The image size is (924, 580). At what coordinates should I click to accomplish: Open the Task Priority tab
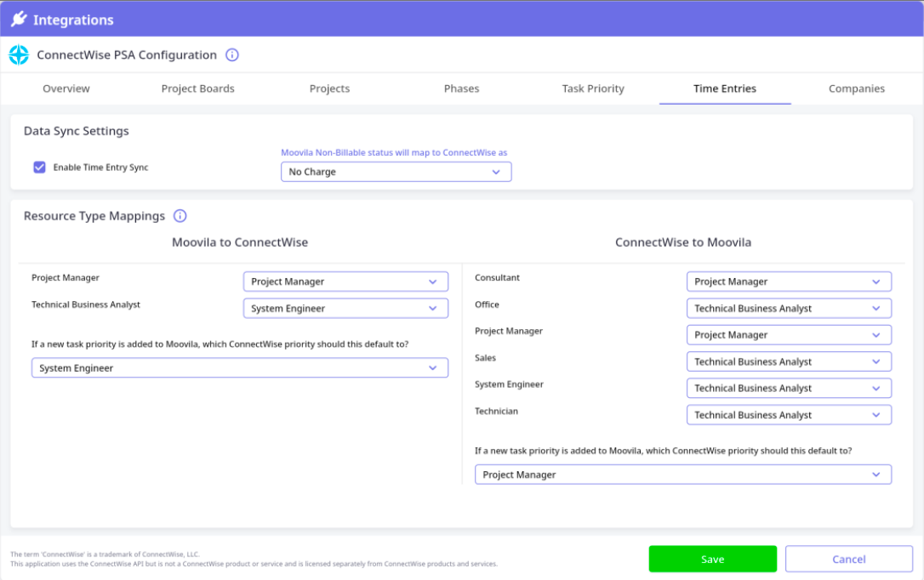(x=593, y=88)
